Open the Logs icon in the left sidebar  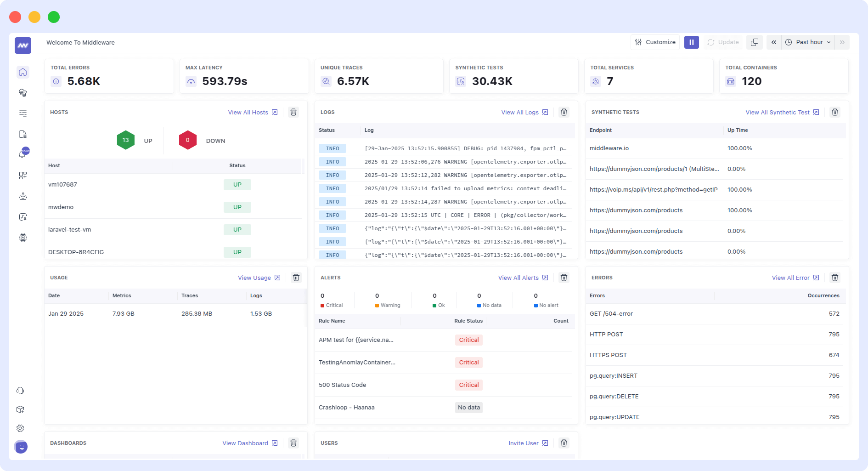[23, 113]
